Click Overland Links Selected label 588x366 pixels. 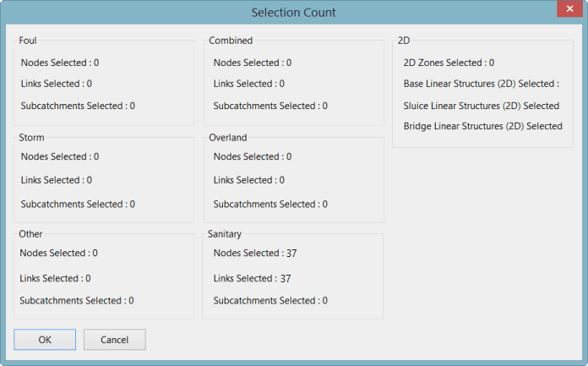(x=249, y=180)
